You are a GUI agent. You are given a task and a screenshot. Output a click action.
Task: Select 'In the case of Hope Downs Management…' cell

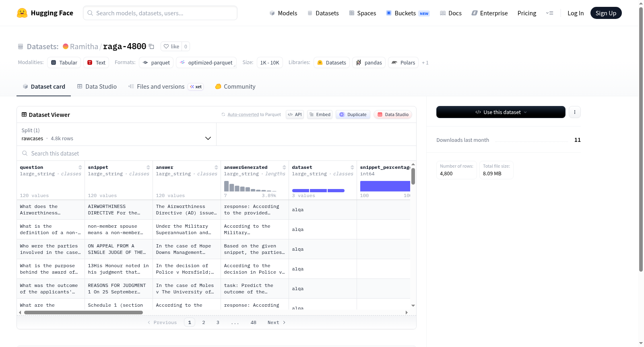point(187,249)
